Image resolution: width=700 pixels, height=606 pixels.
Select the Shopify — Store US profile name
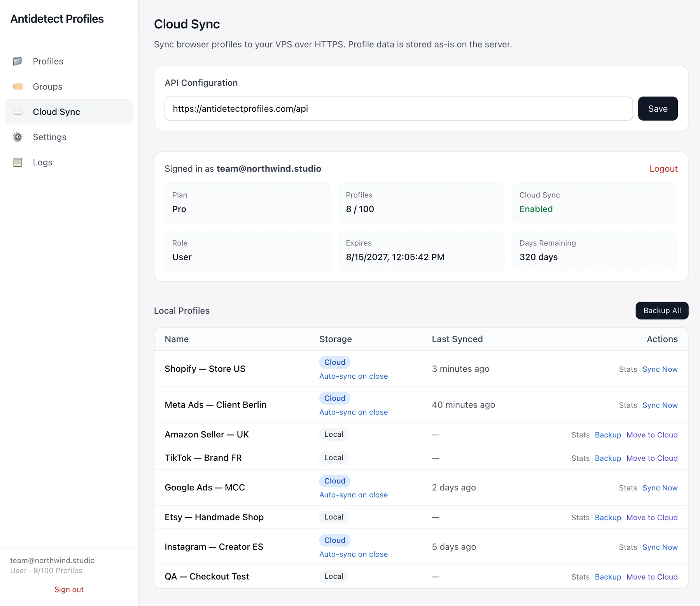[x=205, y=369]
